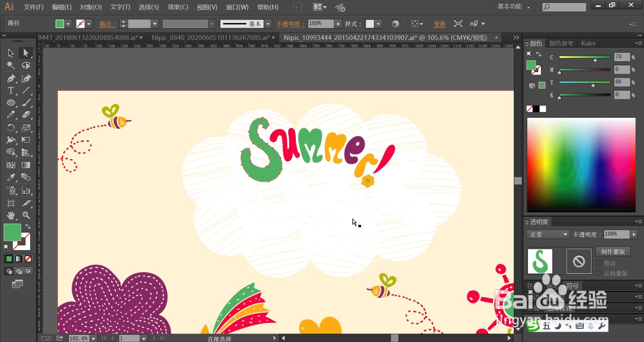Select the Artboard tool

(x=11, y=203)
